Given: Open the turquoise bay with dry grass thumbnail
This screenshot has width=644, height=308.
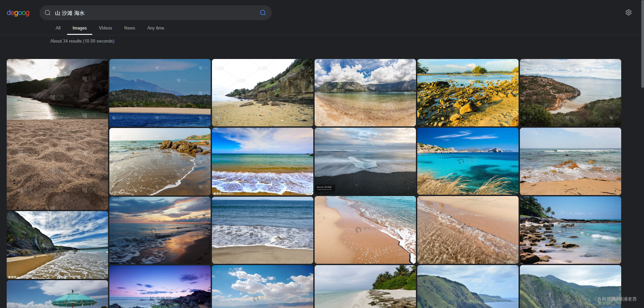Looking at the screenshot, I should 468,161.
